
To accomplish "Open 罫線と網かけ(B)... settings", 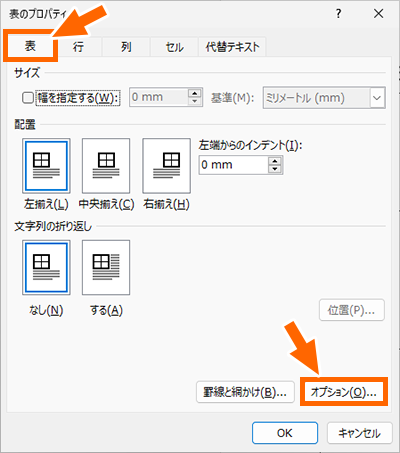I will coord(245,392).
